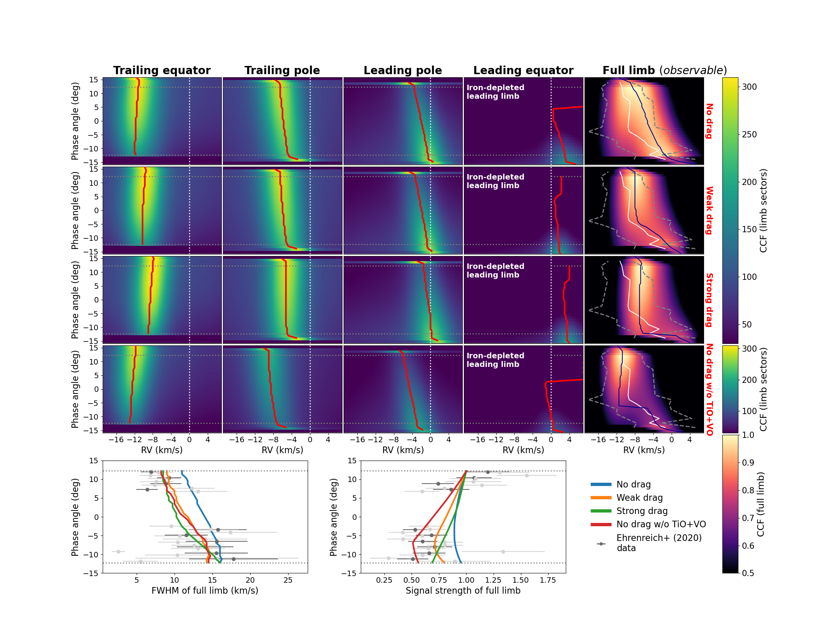
Task: Click the red 'No drag' row label
Action: click(x=709, y=121)
